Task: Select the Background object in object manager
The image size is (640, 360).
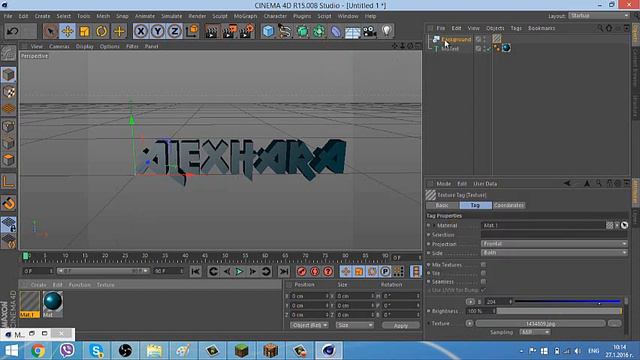Action: [456, 39]
